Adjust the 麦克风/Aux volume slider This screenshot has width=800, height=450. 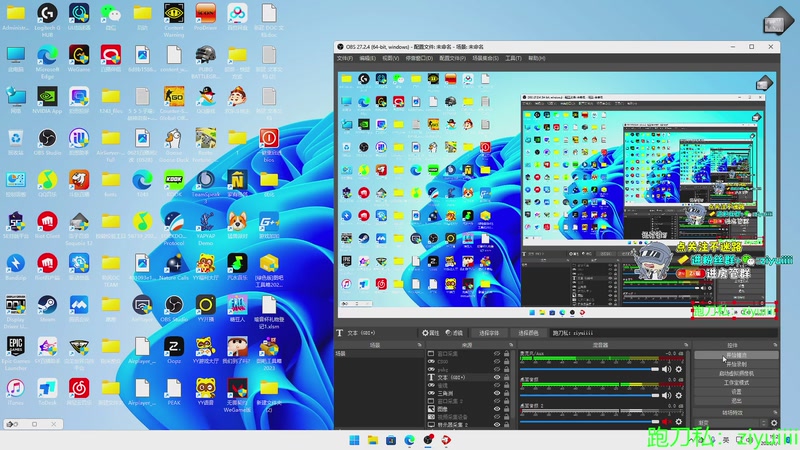(589, 369)
